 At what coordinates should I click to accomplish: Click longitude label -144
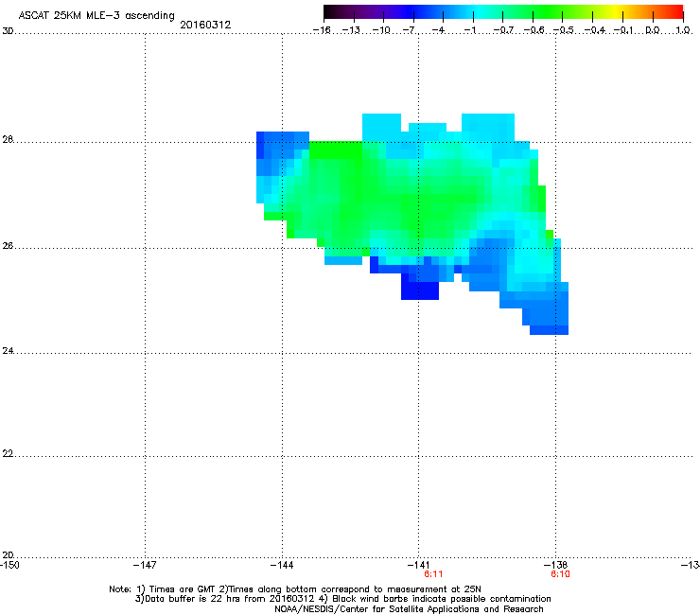click(282, 565)
